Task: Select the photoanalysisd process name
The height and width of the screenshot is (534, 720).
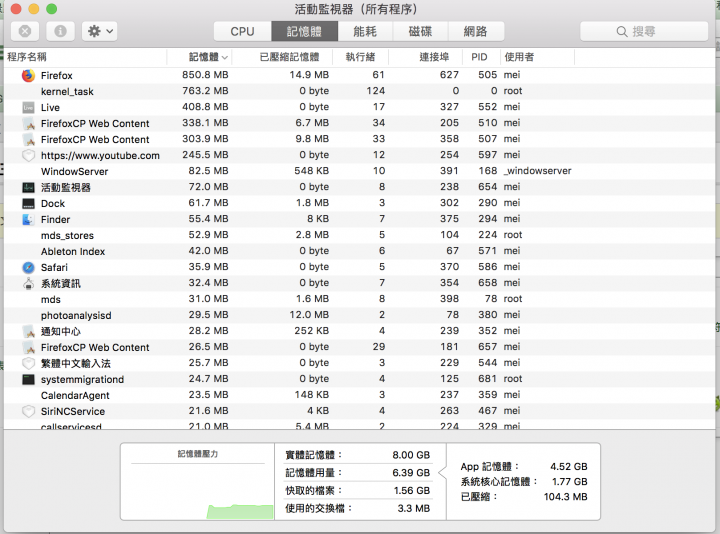Action: pyautogui.click(x=76, y=315)
